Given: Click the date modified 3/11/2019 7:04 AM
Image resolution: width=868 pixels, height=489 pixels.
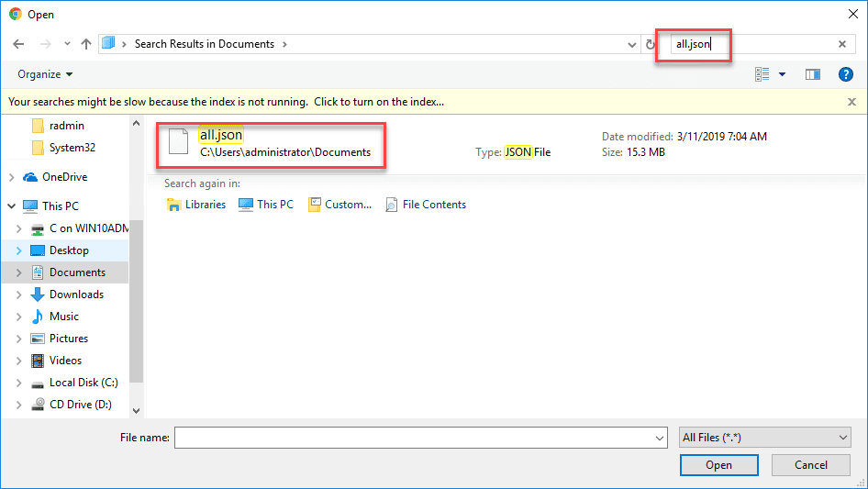Looking at the screenshot, I should point(722,136).
